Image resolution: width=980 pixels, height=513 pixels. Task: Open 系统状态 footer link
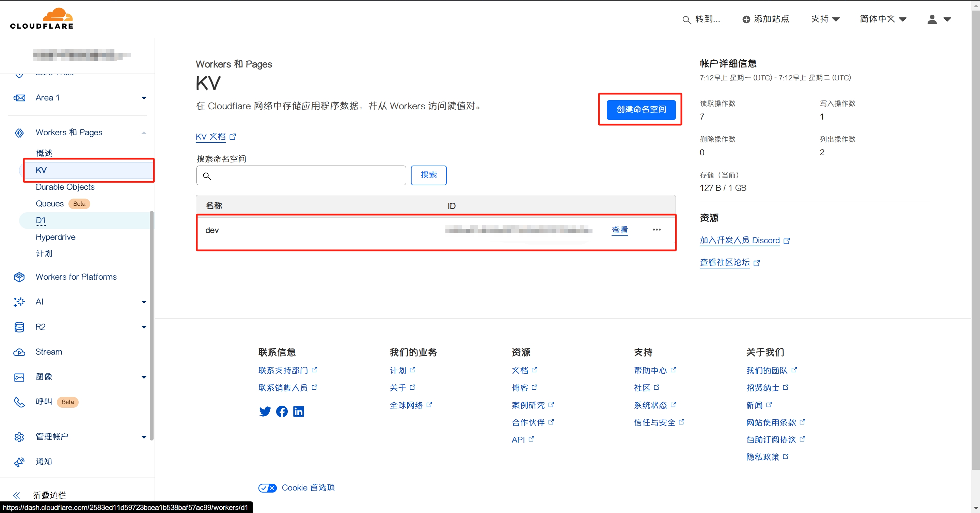click(x=650, y=405)
